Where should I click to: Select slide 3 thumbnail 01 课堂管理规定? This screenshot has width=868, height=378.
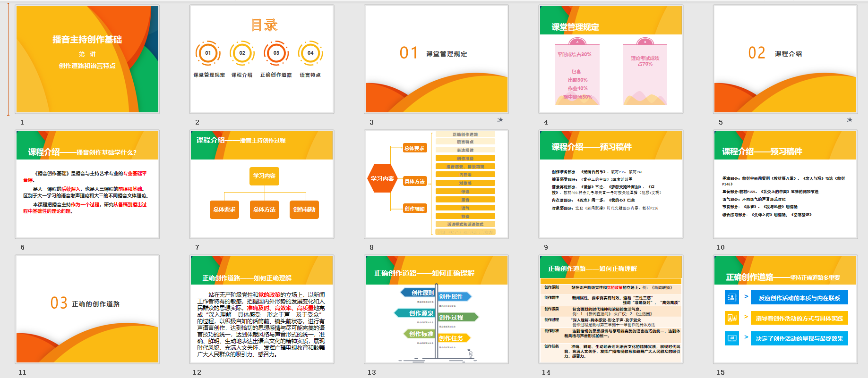[x=437, y=59]
